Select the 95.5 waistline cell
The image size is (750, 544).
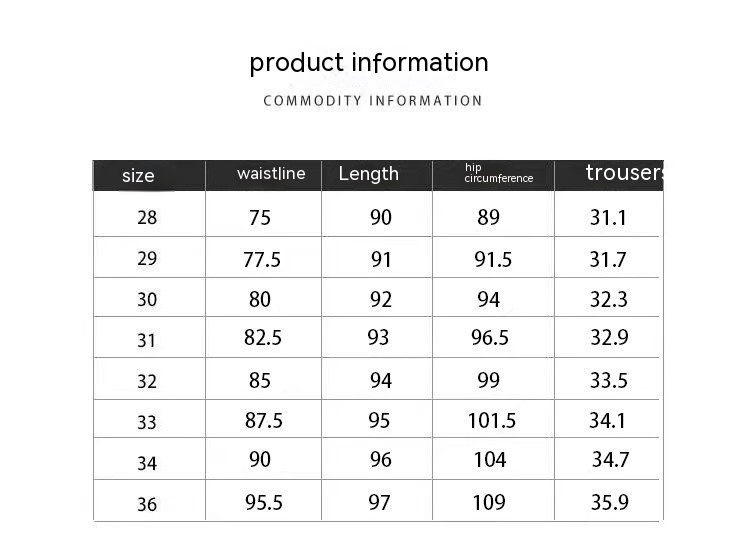(x=264, y=502)
